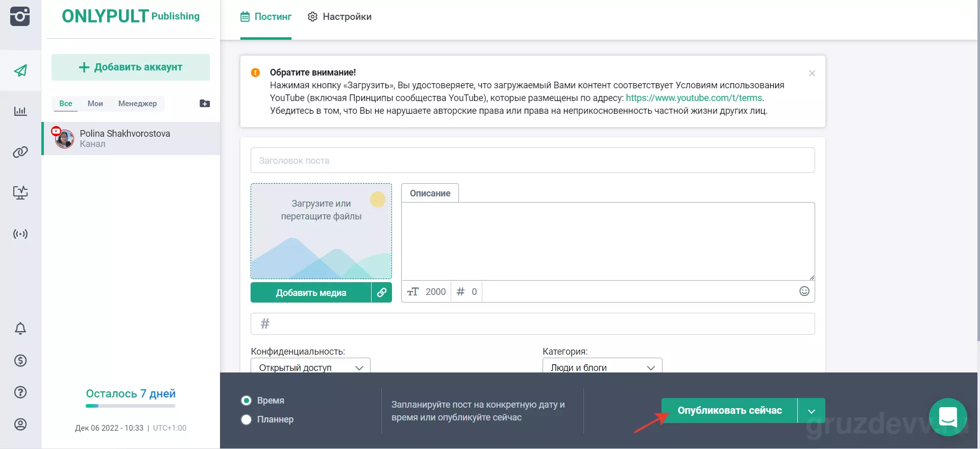Select the Все accounts filter tab
The width and height of the screenshot is (980, 449).
(66, 104)
